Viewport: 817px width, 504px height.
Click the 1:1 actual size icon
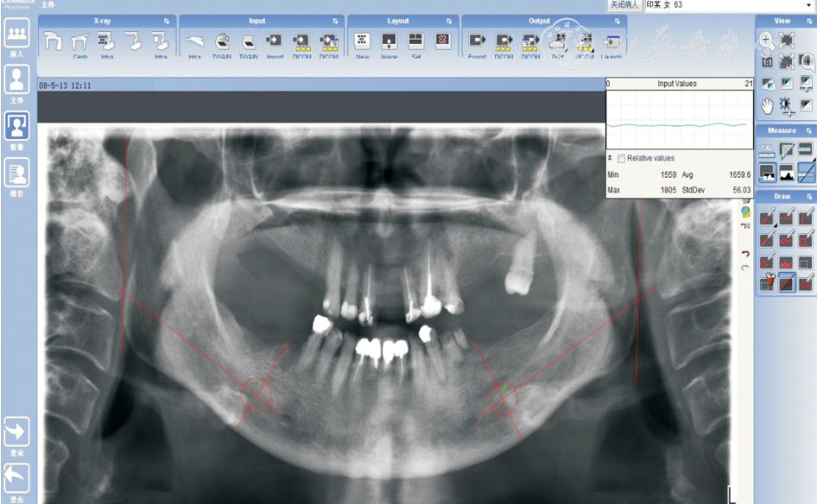point(768,62)
